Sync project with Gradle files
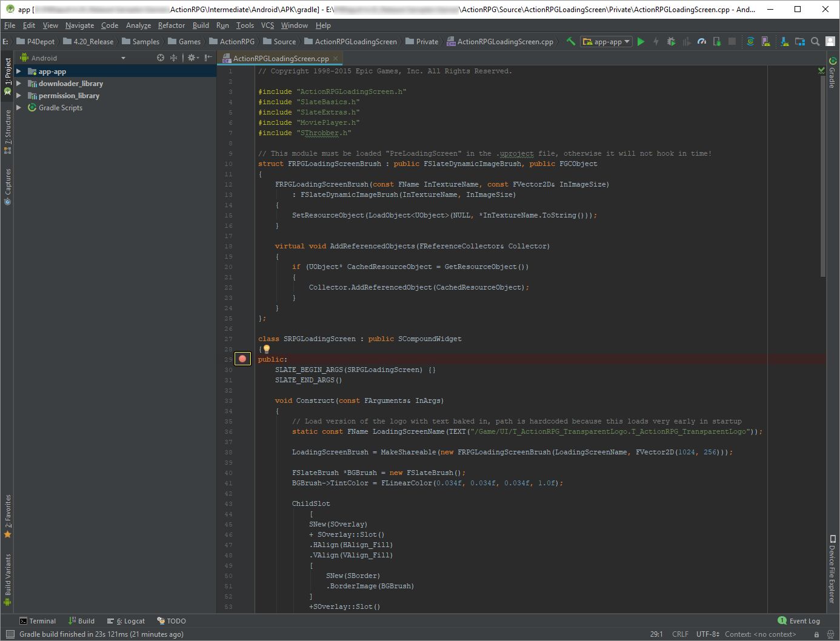The height and width of the screenshot is (641, 840). click(751, 41)
